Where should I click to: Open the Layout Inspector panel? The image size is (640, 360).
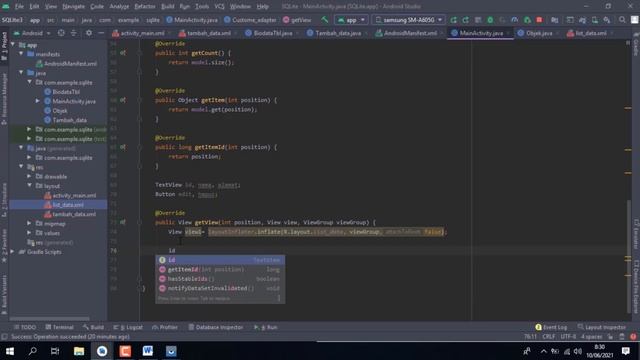tap(602, 327)
